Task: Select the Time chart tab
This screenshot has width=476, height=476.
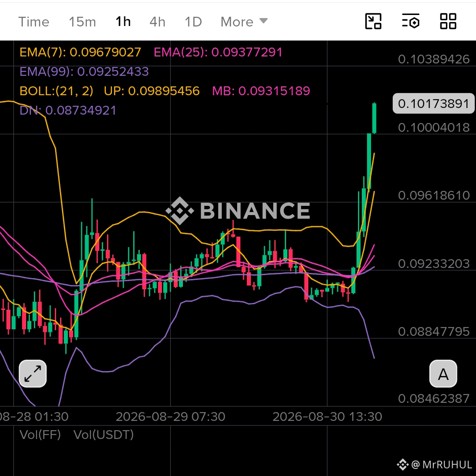Action: (x=33, y=22)
